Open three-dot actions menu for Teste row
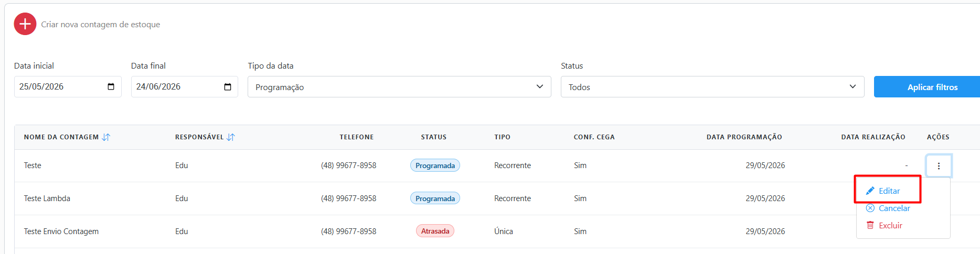The height and width of the screenshot is (254, 980). (939, 166)
